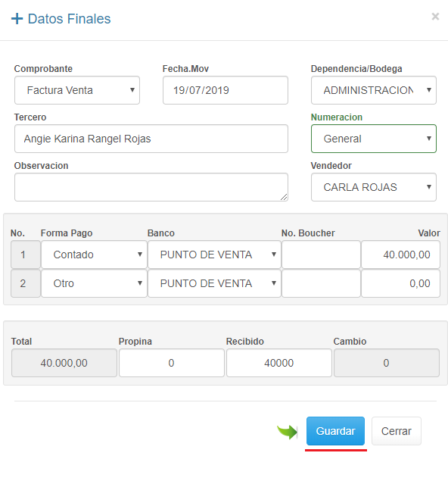
Task: Select the Valor field showing 40.000,00
Action: 401,255
